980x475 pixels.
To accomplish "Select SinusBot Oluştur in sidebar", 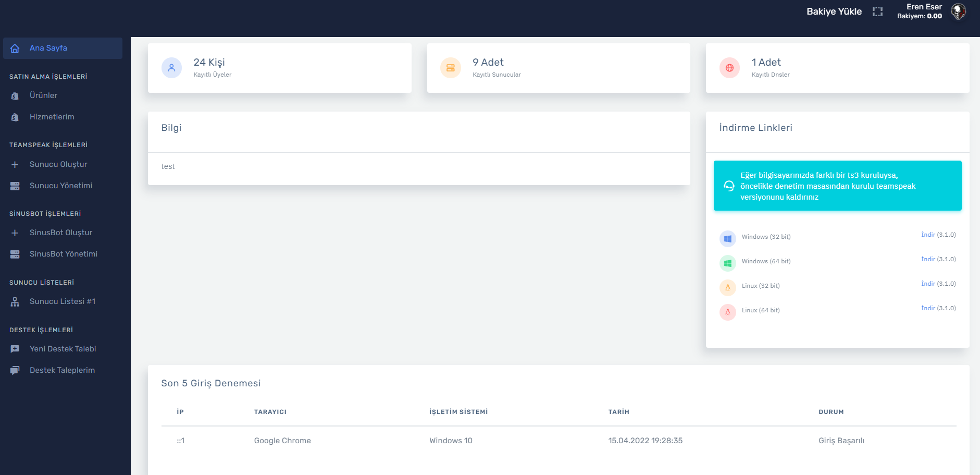I will tap(60, 233).
